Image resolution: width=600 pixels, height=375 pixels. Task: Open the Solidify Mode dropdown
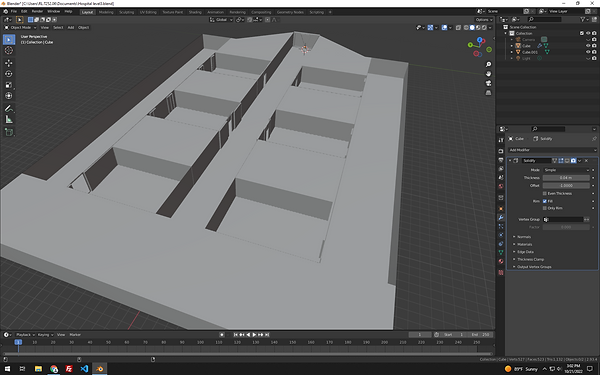tap(566, 170)
